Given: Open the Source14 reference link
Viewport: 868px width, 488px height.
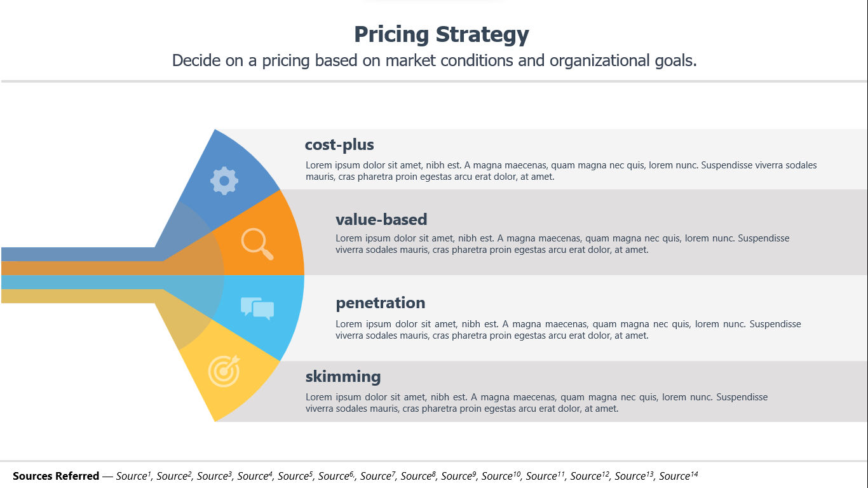Looking at the screenshot, I should click(679, 476).
